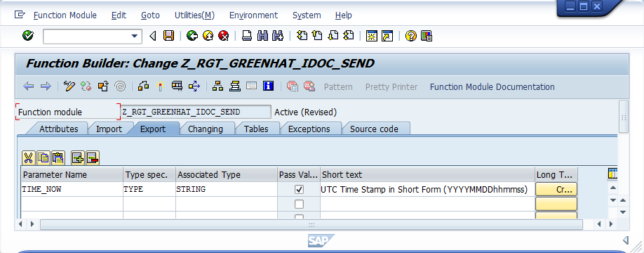Toggle Active/Inactive version icon

coord(86,86)
